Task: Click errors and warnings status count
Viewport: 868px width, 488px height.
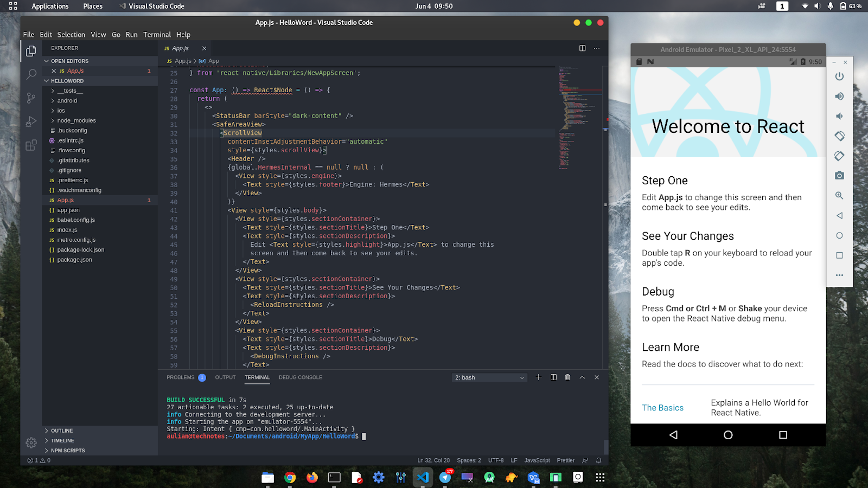Action: coord(39,460)
